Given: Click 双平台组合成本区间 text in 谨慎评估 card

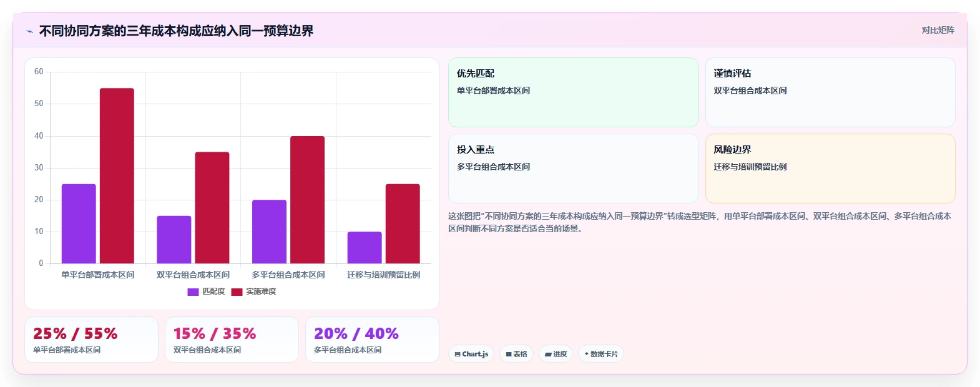Looking at the screenshot, I should 750,91.
